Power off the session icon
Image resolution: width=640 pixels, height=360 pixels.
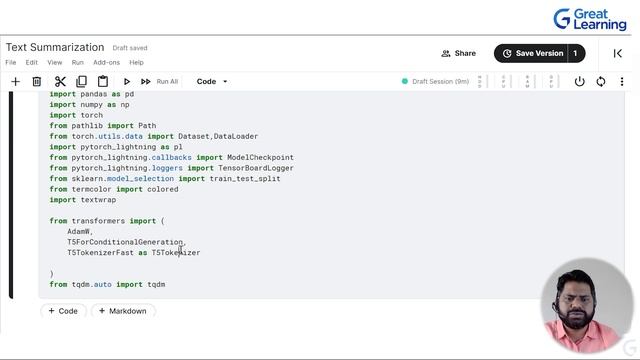click(580, 82)
